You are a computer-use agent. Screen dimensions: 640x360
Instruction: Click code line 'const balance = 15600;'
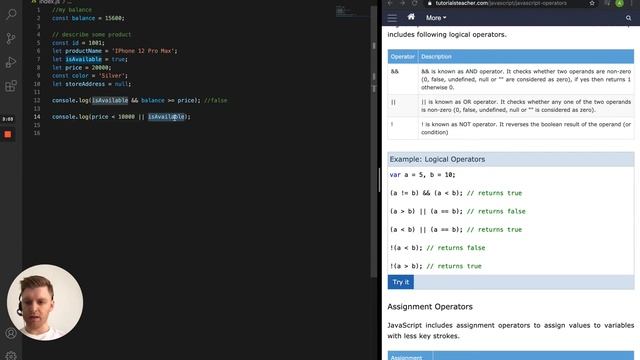[88, 18]
